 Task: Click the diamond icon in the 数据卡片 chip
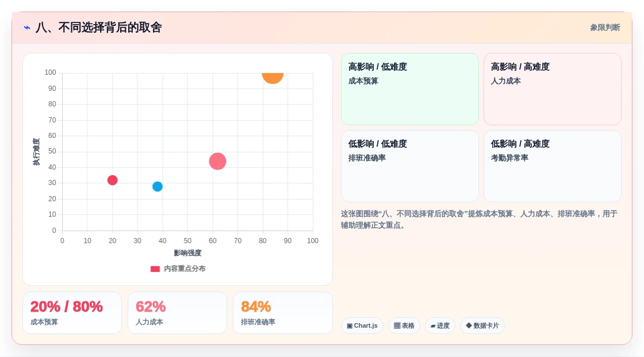tap(469, 326)
